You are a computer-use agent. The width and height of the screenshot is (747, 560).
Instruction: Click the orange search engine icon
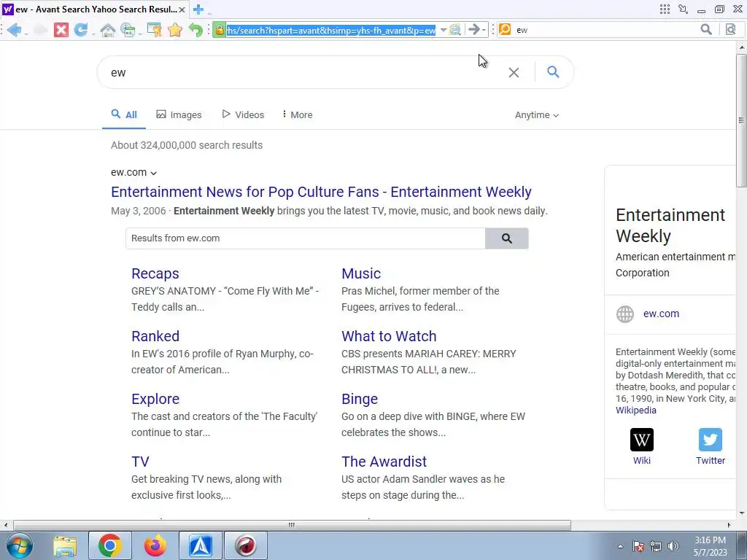505,29
